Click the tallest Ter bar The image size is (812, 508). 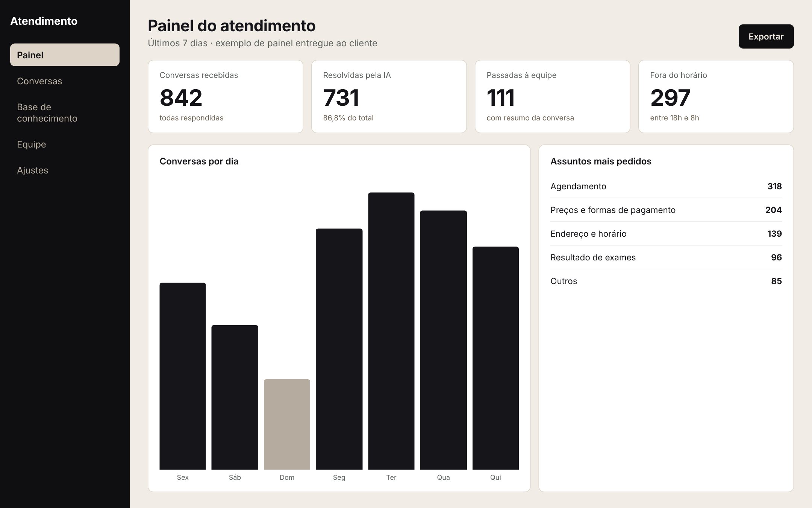391,331
